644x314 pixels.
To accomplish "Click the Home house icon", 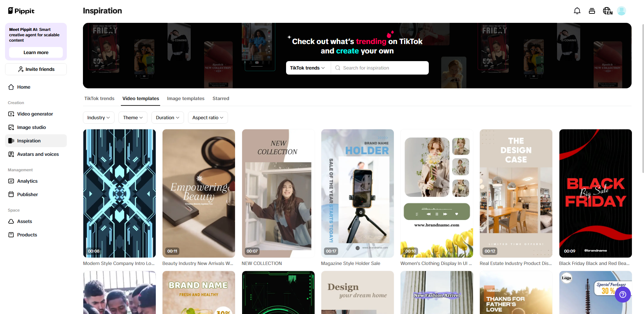I will point(11,87).
